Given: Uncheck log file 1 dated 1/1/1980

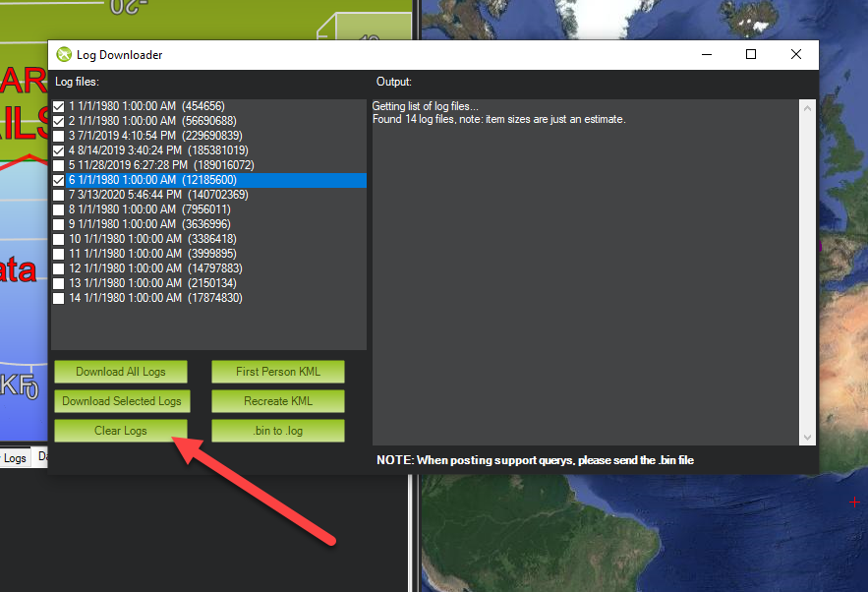Looking at the screenshot, I should 58,106.
